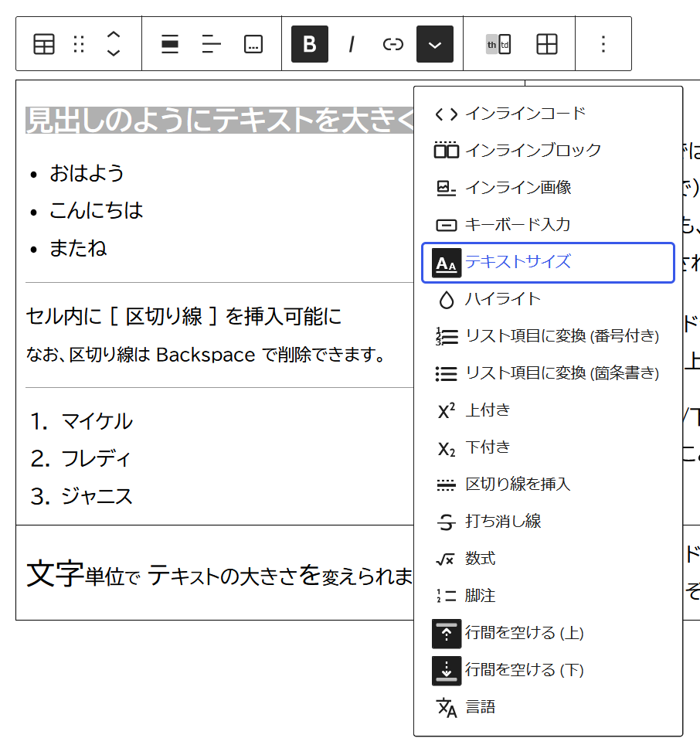Click the move block down arrow

pyautogui.click(x=113, y=53)
